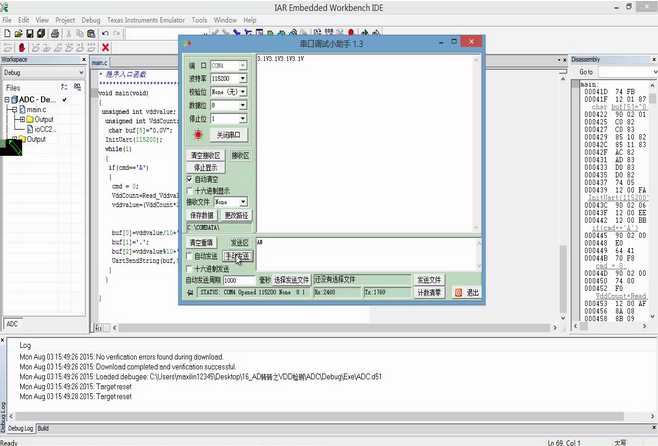The image size is (658, 446).
Task: Click the small icon left of STATUS bar
Action: [191, 292]
